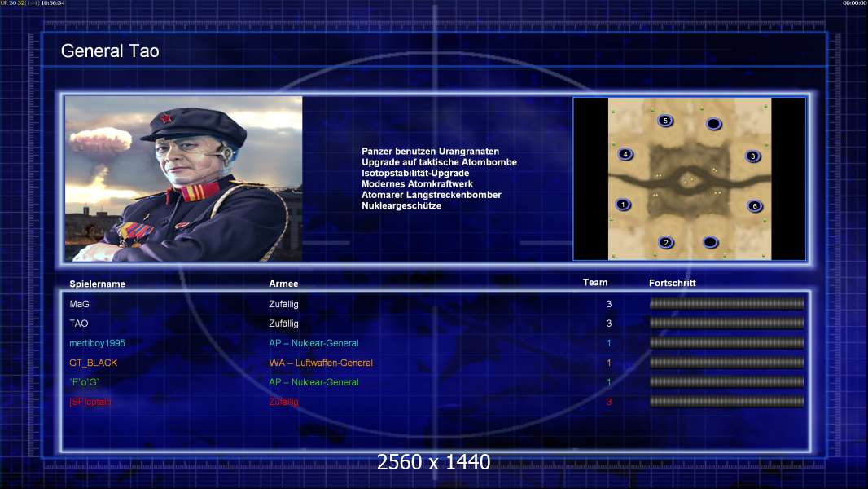868x489 pixels.
Task: Click the mertiboy1995 loading progress bar
Action: (x=727, y=343)
